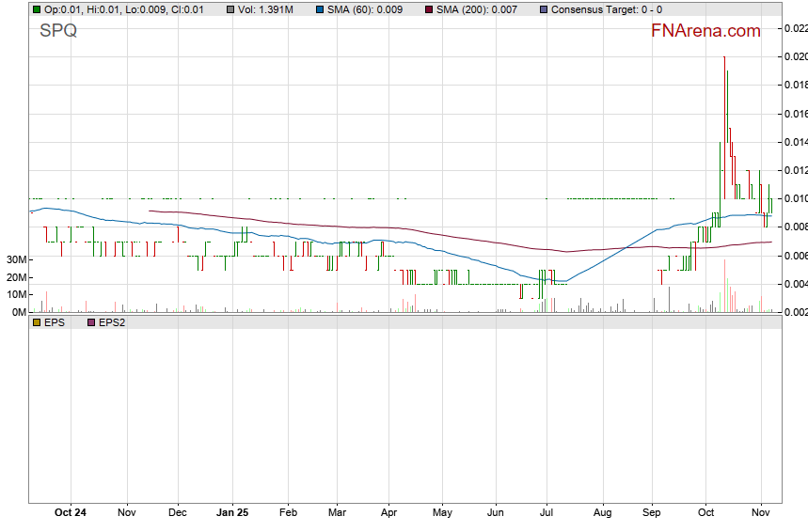This screenshot has width=808, height=532.
Task: Click the 'Consensus Target: 0 - 0' label
Action: pos(607,9)
